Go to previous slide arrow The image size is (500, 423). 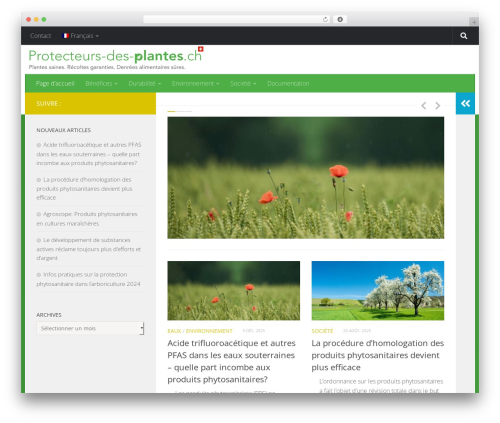click(424, 106)
